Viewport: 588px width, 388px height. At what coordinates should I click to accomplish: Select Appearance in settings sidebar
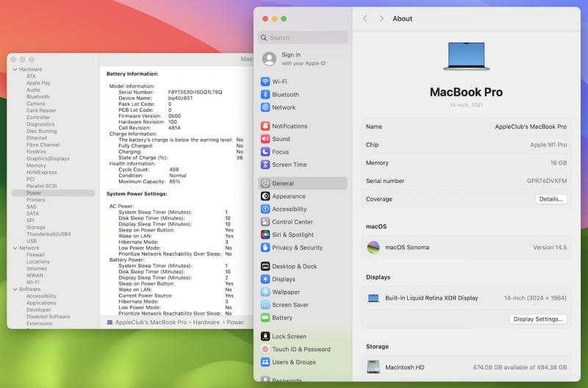coord(288,196)
